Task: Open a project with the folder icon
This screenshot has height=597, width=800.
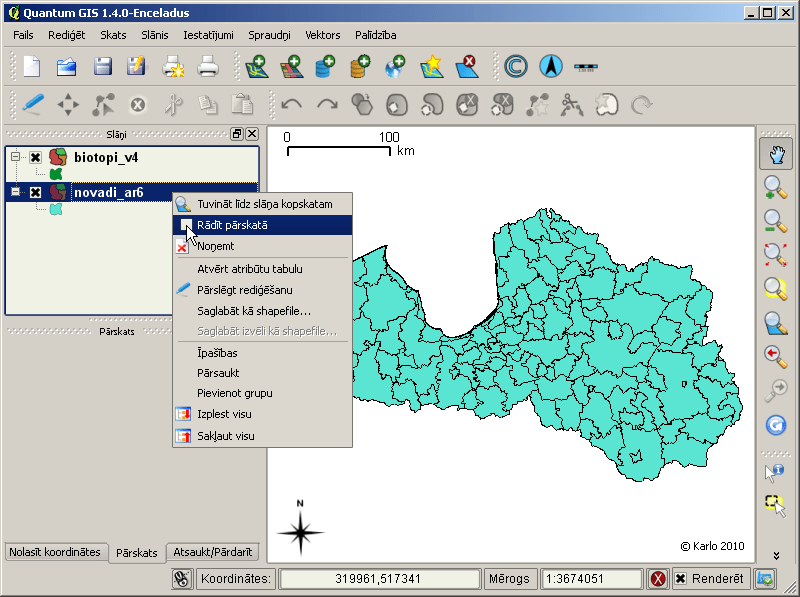Action: [67, 67]
